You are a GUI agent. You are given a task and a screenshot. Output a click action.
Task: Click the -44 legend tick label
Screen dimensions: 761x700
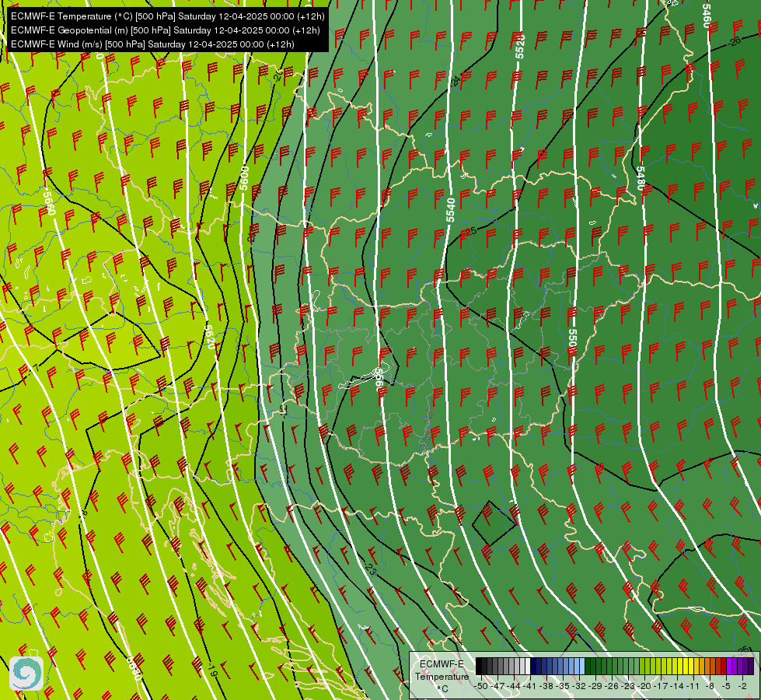tap(514, 686)
